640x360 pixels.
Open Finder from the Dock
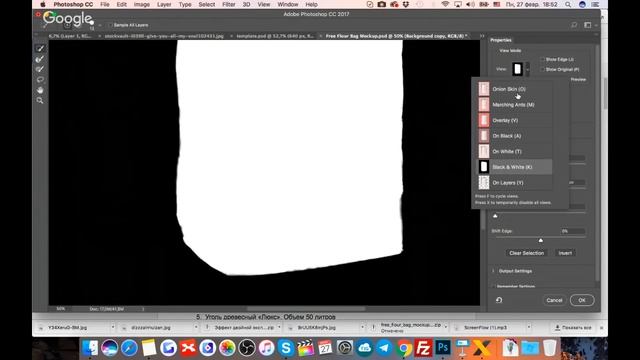click(89, 348)
